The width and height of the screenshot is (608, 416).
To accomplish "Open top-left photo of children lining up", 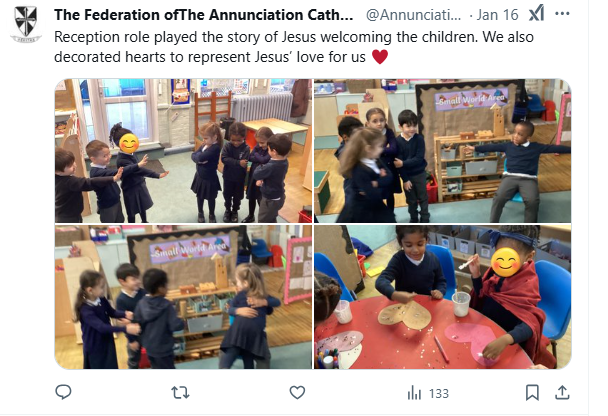I will [x=183, y=150].
